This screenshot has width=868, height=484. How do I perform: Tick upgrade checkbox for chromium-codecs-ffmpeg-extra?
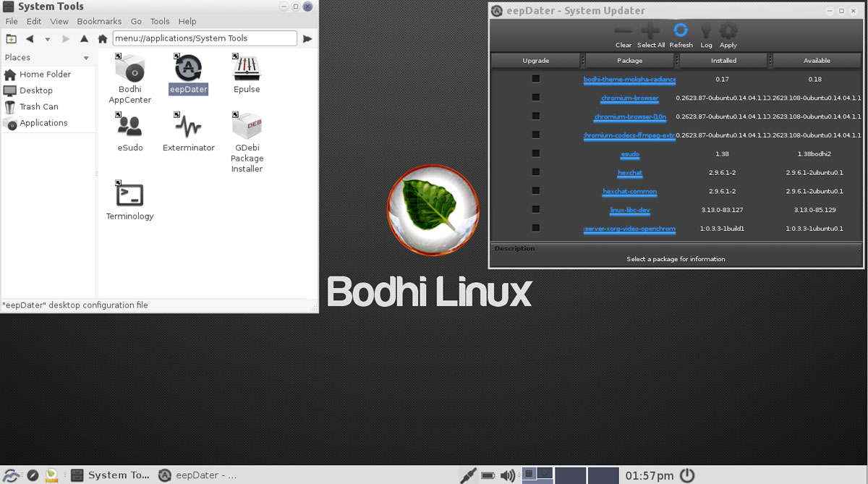tap(536, 135)
